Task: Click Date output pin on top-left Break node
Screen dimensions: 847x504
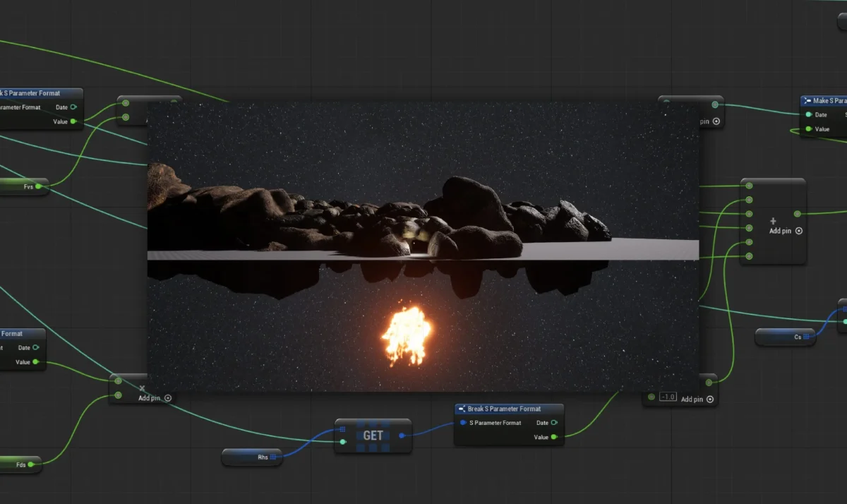Action: coord(73,107)
